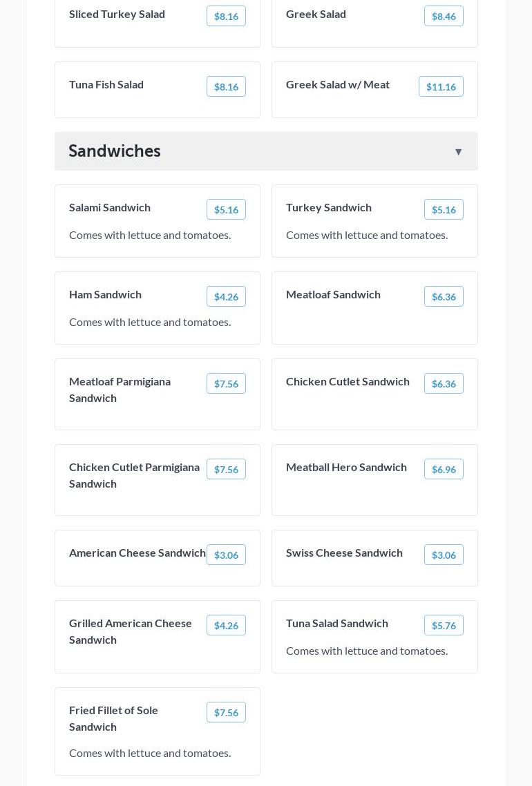Choose Tuna Salad Sandwich $5.76 price
Viewport: 532px width, 786px height.
point(444,625)
